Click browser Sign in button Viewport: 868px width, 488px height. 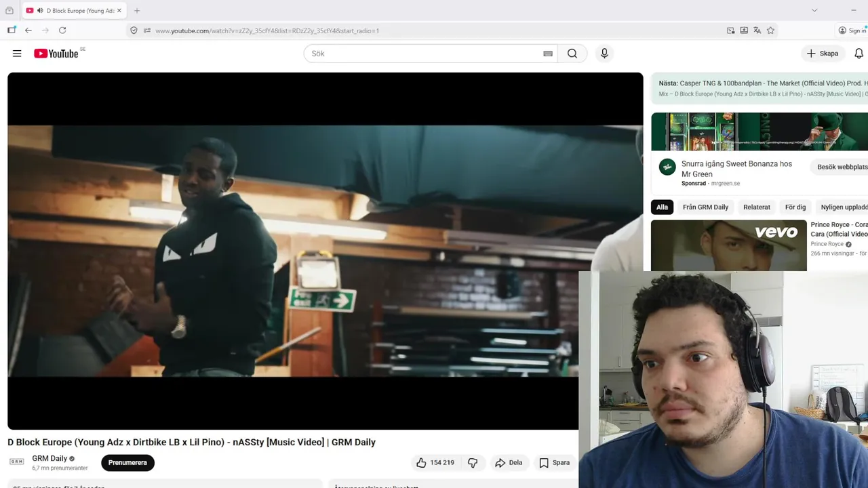(852, 30)
